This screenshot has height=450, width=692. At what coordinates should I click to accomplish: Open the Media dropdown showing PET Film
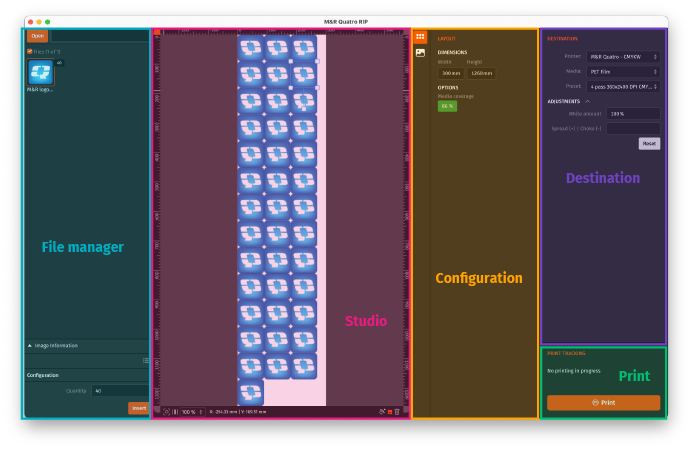click(623, 72)
